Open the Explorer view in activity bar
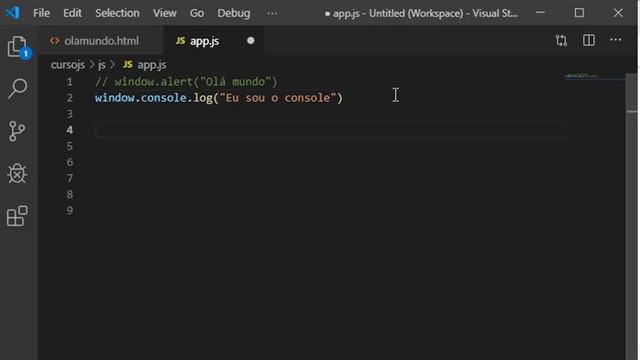640x360 pixels. point(18,47)
